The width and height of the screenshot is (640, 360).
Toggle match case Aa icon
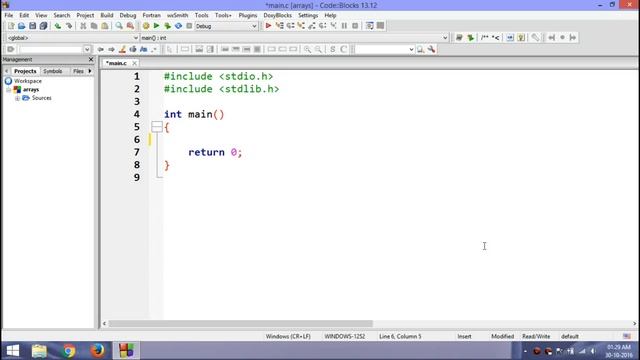tap(144, 49)
